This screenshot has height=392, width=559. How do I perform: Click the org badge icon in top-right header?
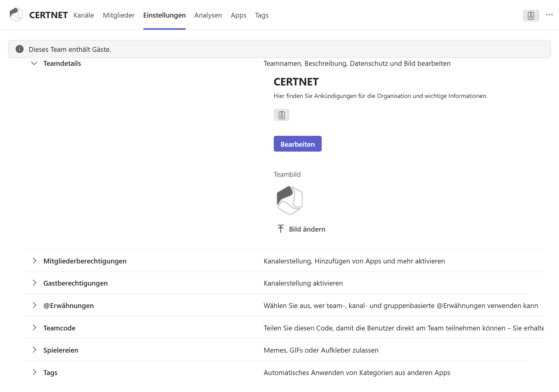(531, 15)
